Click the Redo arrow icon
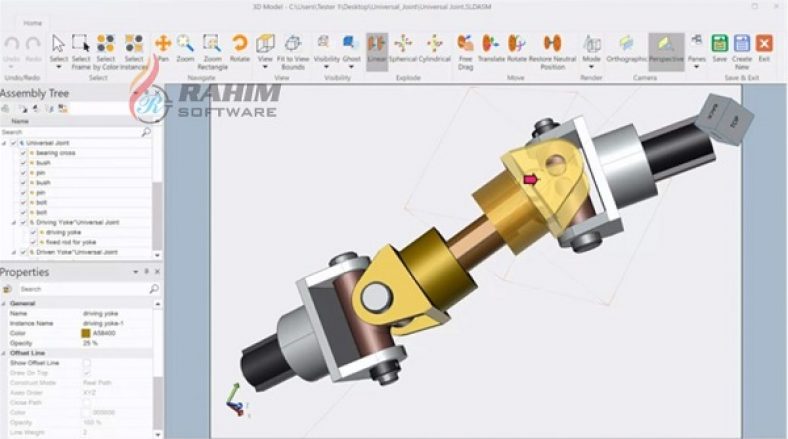 [33, 44]
